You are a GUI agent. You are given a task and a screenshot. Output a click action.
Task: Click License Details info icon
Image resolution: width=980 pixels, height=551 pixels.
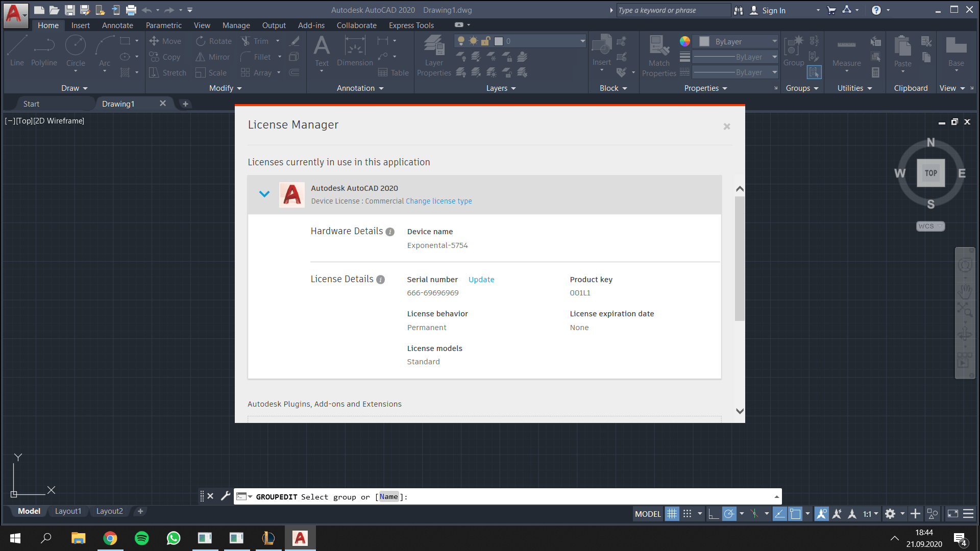click(x=380, y=280)
